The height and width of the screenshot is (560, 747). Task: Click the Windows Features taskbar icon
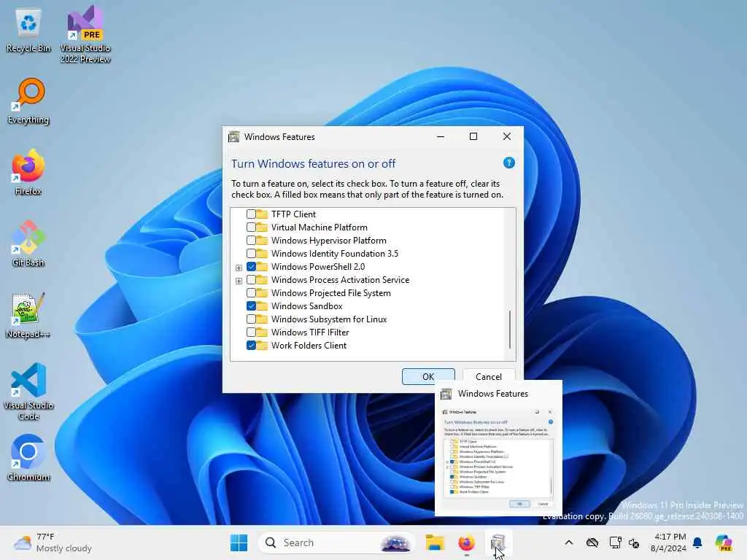pos(498,542)
